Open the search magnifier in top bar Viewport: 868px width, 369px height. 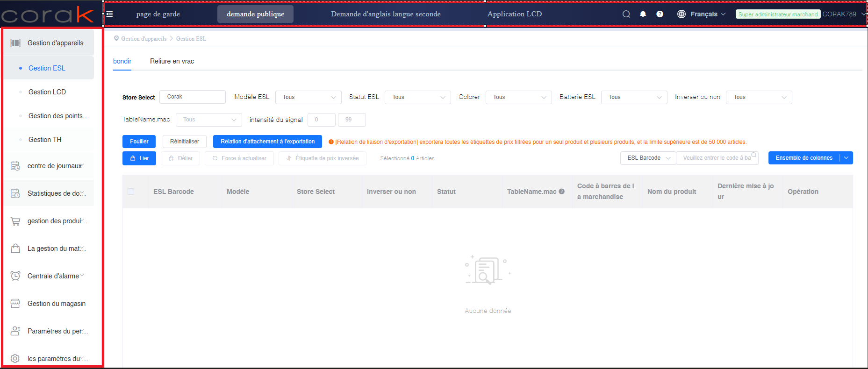coord(626,14)
